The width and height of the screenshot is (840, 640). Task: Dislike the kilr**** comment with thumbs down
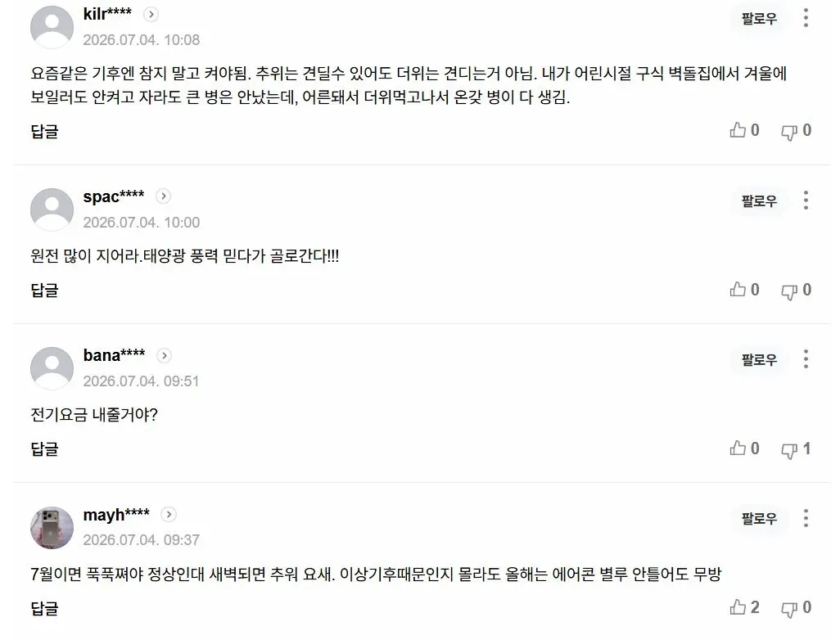pyautogui.click(x=789, y=132)
